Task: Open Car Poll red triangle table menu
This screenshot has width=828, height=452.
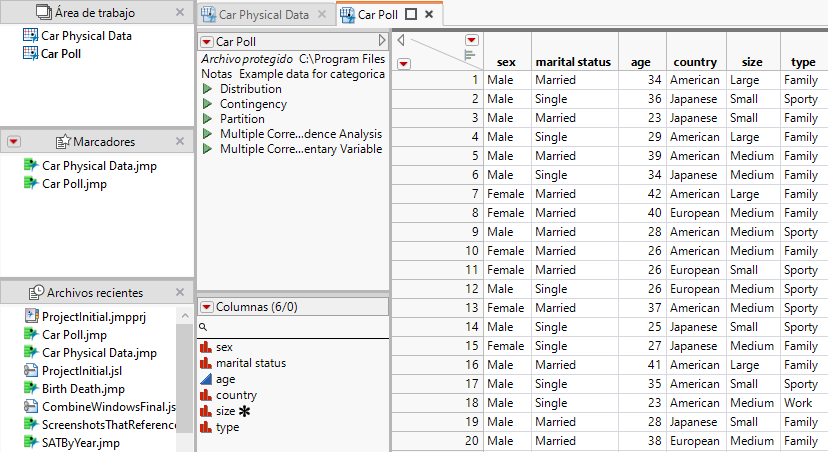Action: click(207, 42)
